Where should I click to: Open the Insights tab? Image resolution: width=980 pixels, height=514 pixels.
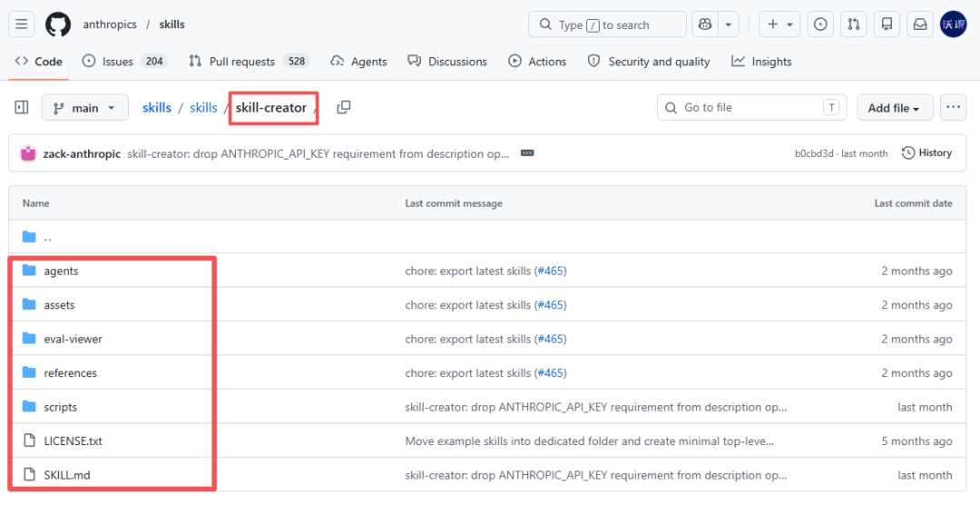coord(761,62)
